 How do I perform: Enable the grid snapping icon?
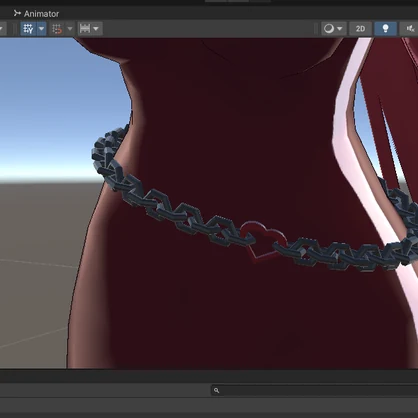[57, 29]
